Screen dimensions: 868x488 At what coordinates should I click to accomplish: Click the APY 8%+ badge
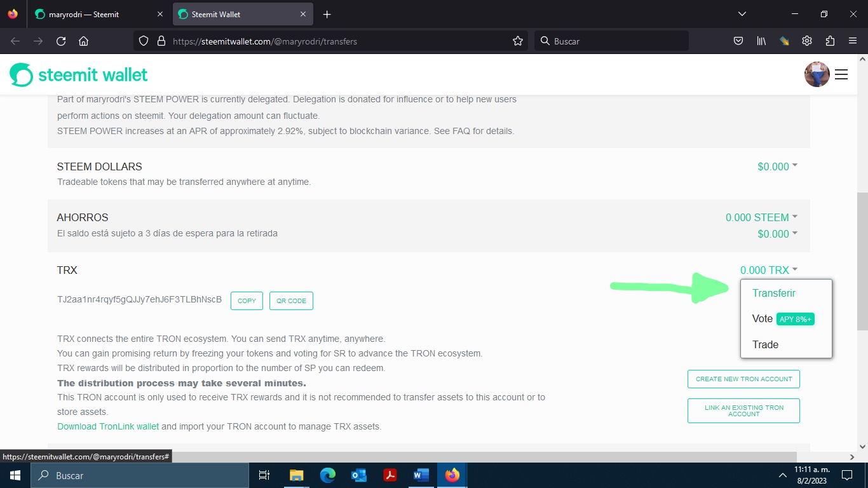(796, 319)
